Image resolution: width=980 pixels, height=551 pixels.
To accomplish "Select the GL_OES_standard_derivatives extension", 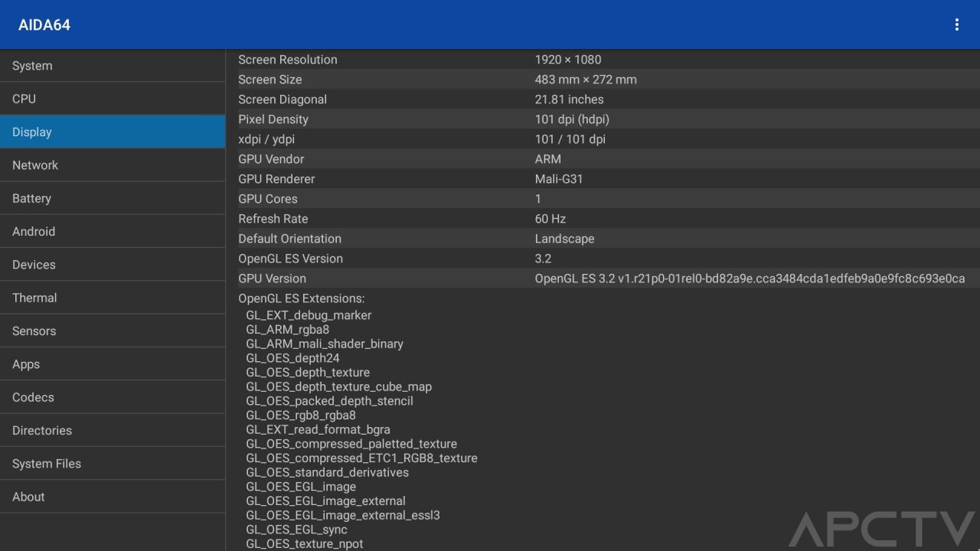I will [x=328, y=473].
